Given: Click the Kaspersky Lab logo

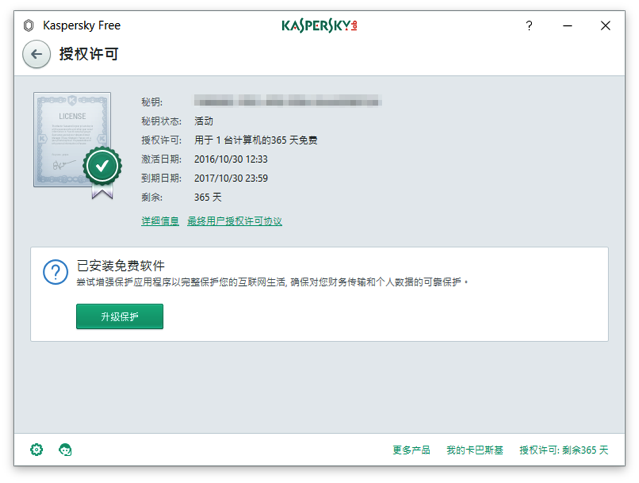Looking at the screenshot, I should tap(320, 26).
